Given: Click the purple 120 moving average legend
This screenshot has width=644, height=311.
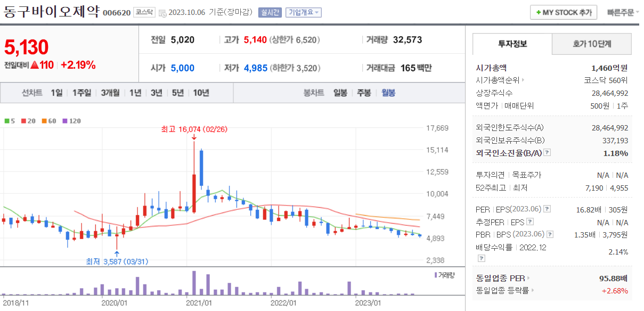Looking at the screenshot, I should pyautogui.click(x=72, y=121).
